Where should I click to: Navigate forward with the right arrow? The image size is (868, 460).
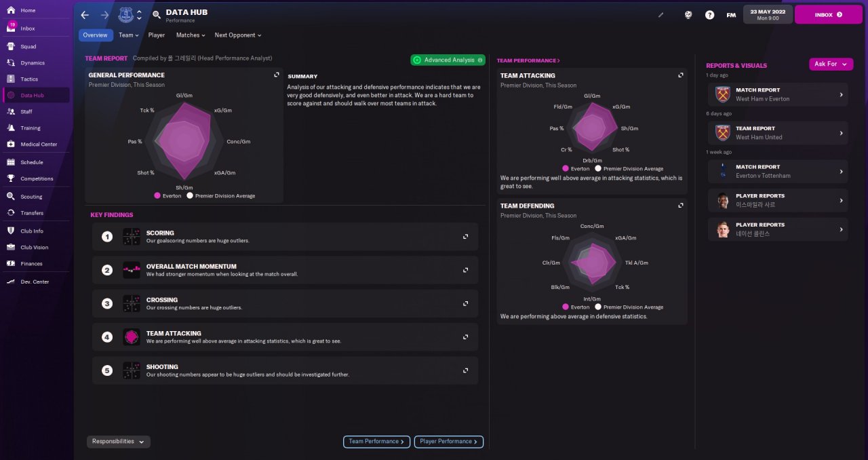(x=104, y=15)
